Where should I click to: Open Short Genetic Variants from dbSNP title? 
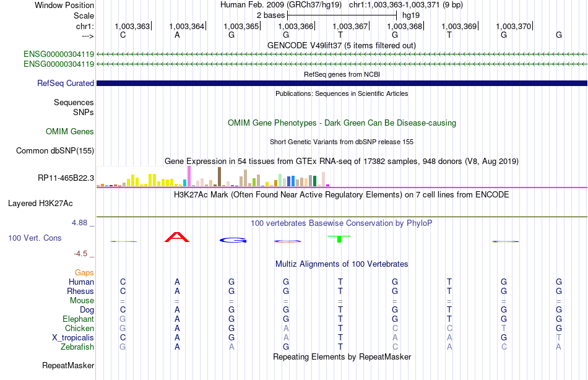click(342, 142)
